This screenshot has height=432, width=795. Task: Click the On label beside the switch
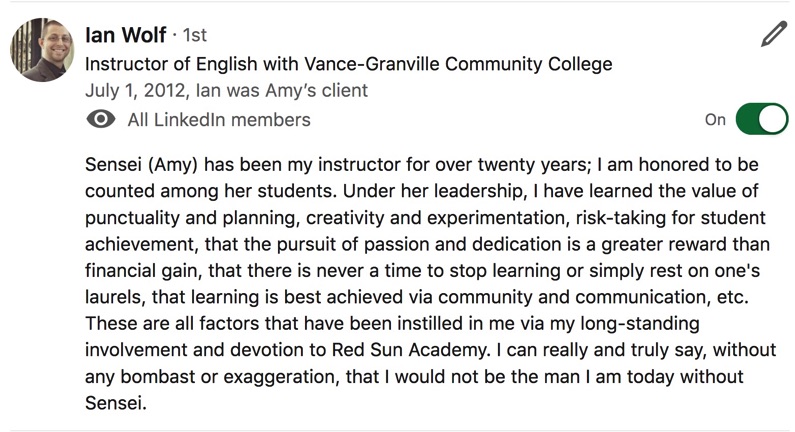[715, 120]
